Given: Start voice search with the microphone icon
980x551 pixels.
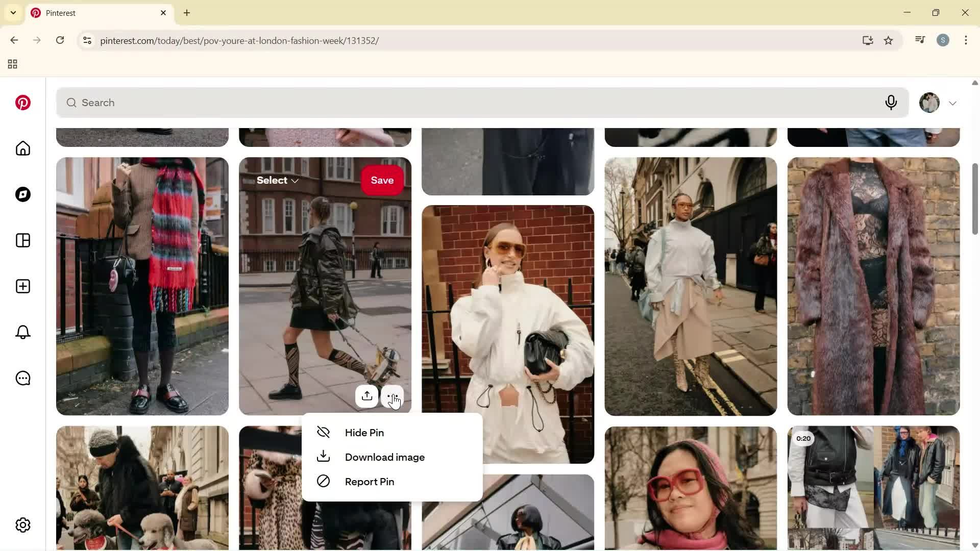Looking at the screenshot, I should pyautogui.click(x=891, y=103).
